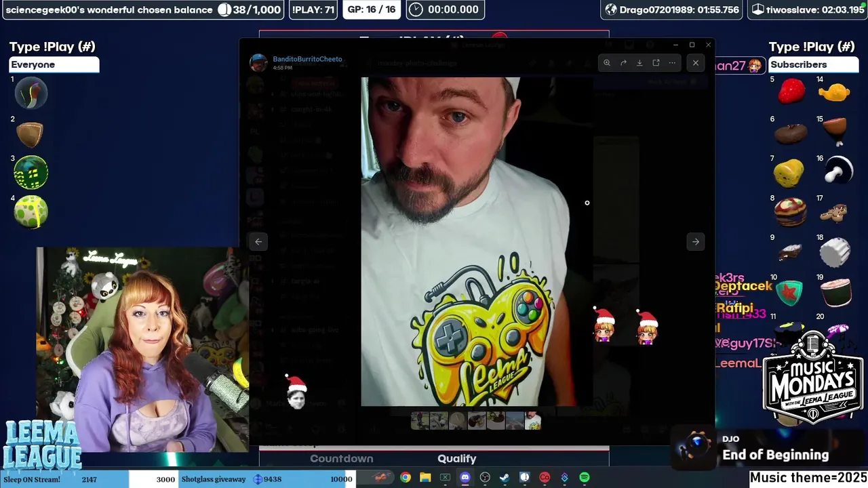Screen dimensions: 868x488
Task: Select sixth thumbnail showing road scene
Action: (515, 421)
